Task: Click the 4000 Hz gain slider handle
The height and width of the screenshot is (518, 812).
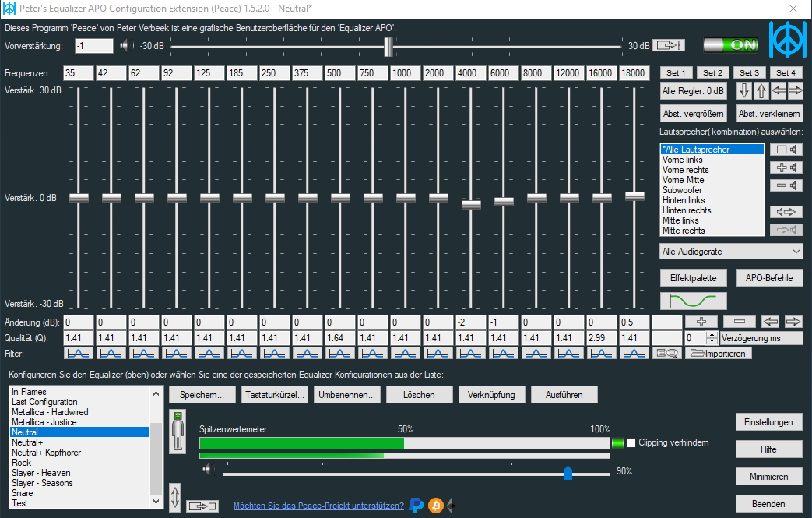Action: click(471, 204)
